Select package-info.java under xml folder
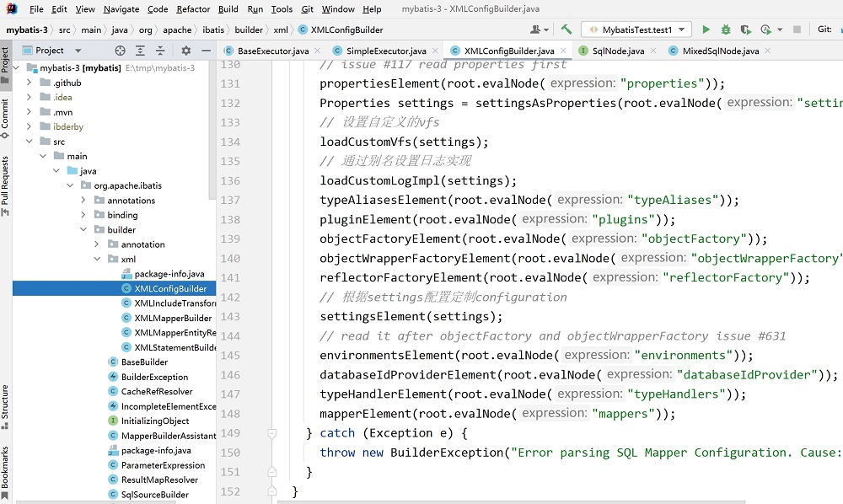This screenshot has height=504, width=843. click(x=169, y=274)
